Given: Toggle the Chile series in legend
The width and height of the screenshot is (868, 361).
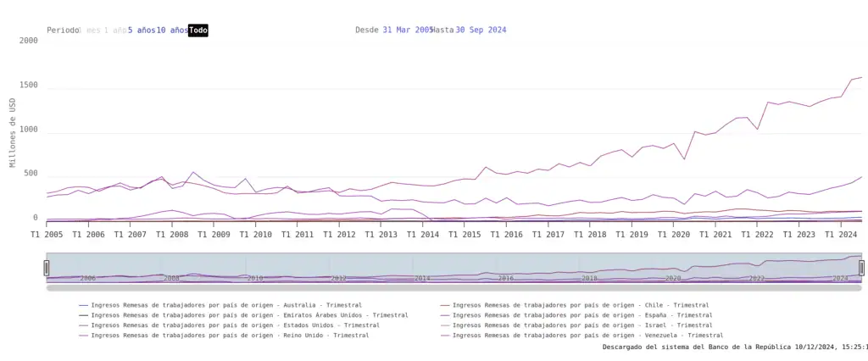Looking at the screenshot, I should pos(575,305).
